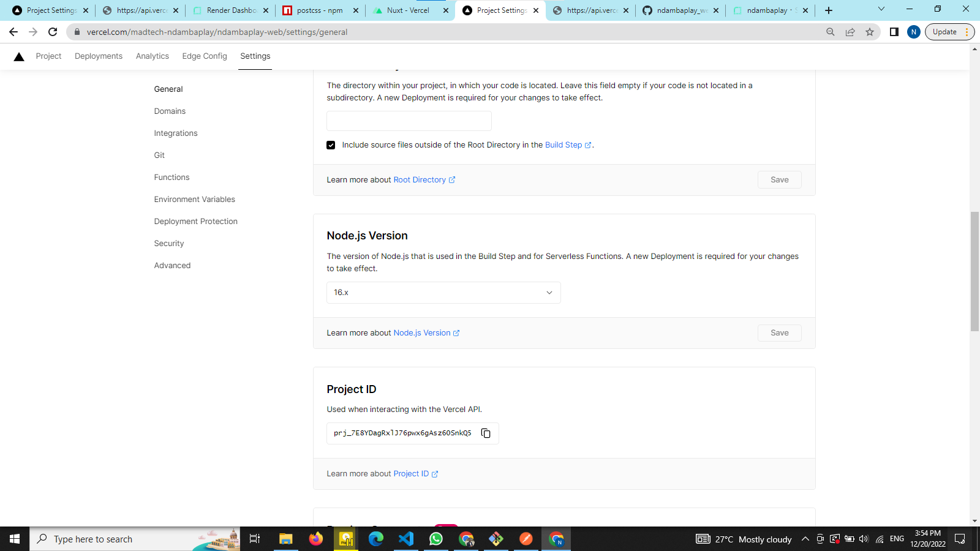Image resolution: width=980 pixels, height=551 pixels.
Task: Open the orange Postman taskbar icon
Action: click(x=526, y=539)
